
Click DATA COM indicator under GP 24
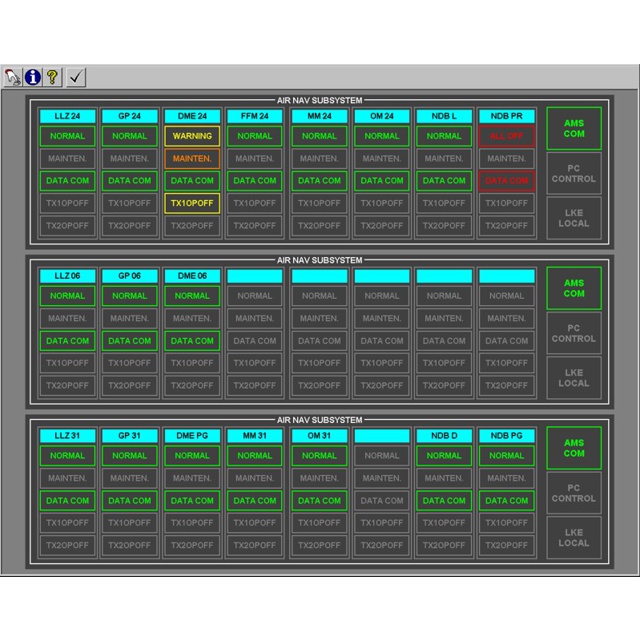[129, 181]
